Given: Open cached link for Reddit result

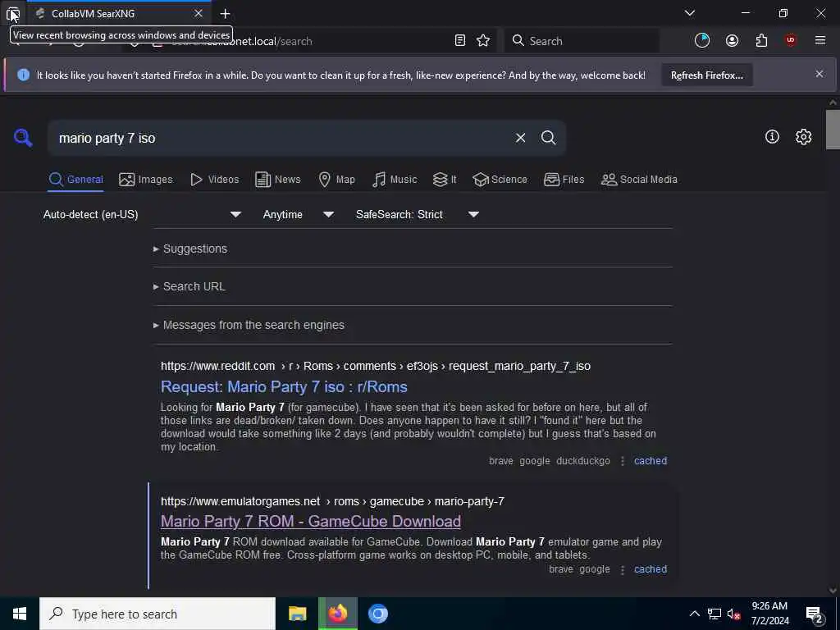Looking at the screenshot, I should 651,461.
